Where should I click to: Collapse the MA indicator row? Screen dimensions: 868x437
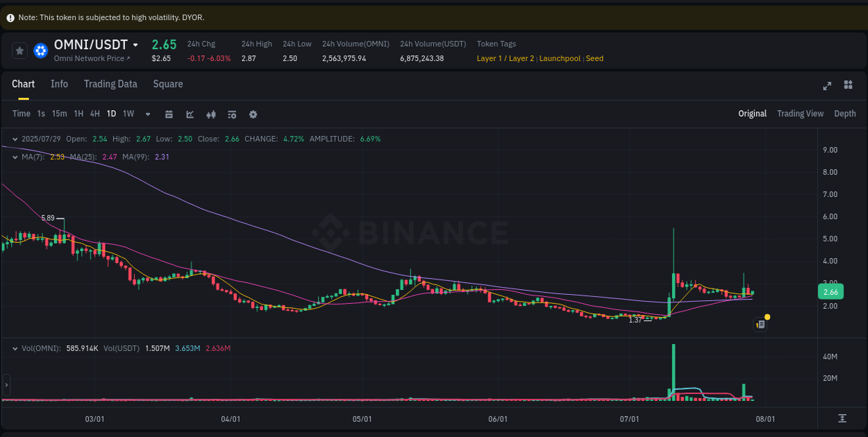14,157
